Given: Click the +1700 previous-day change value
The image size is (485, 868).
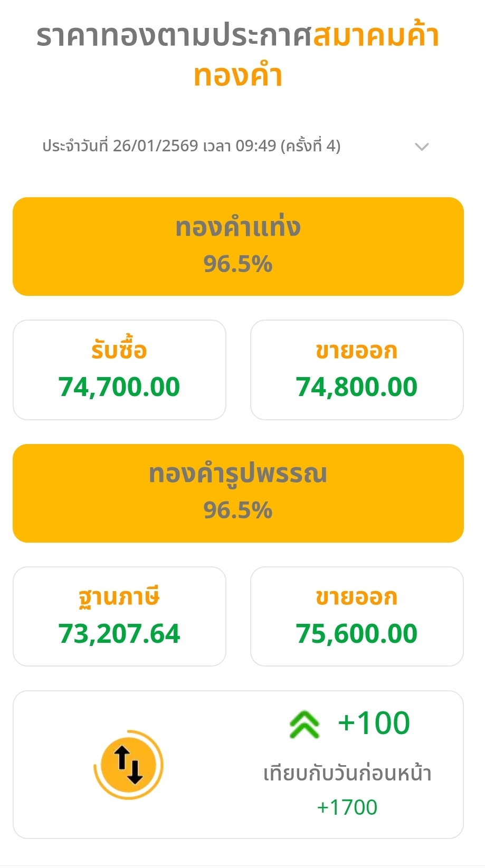Looking at the screenshot, I should point(347,807).
